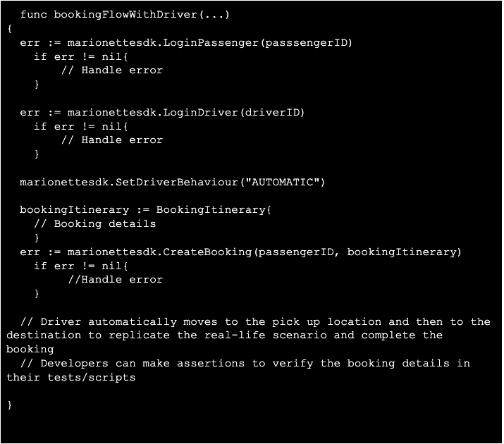The image size is (504, 444).
Task: Click the LoginDriver method call
Action: click(x=200, y=113)
